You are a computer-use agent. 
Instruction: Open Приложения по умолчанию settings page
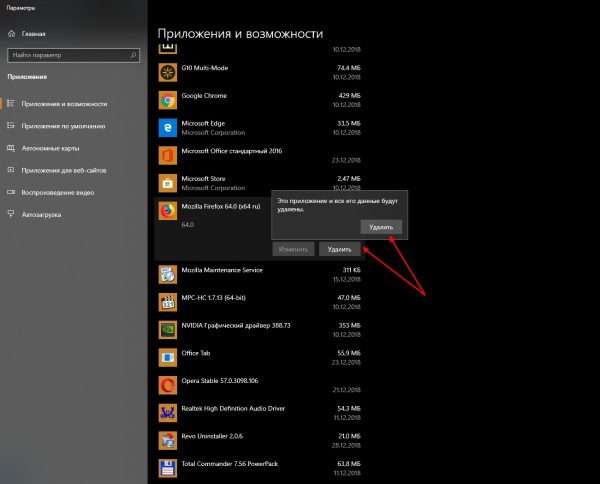point(64,126)
